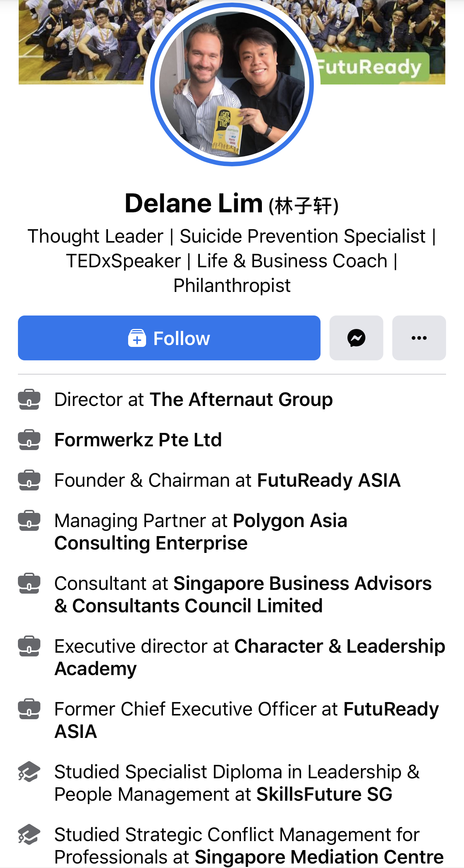Click briefcase icon beside Formwerkz Pte Ltd
The image size is (464, 868).
coord(29,440)
